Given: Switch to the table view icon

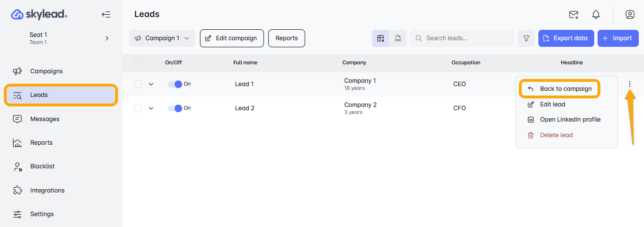Looking at the screenshot, I should click(381, 38).
